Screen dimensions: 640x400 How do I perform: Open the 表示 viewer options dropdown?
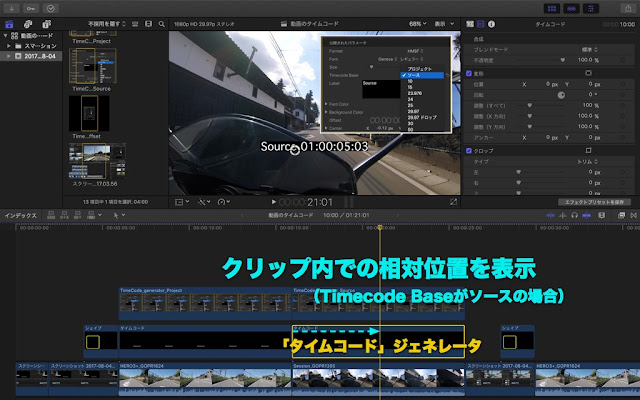pyautogui.click(x=444, y=24)
